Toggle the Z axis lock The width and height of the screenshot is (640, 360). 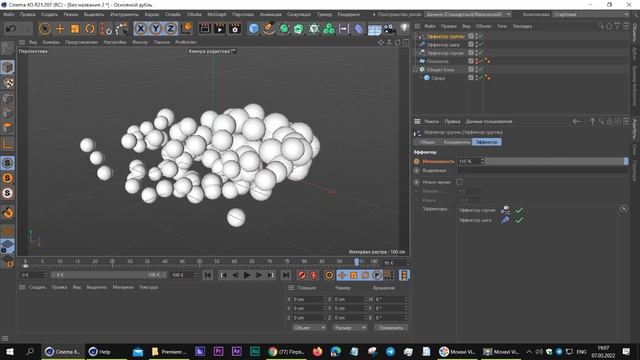171,29
